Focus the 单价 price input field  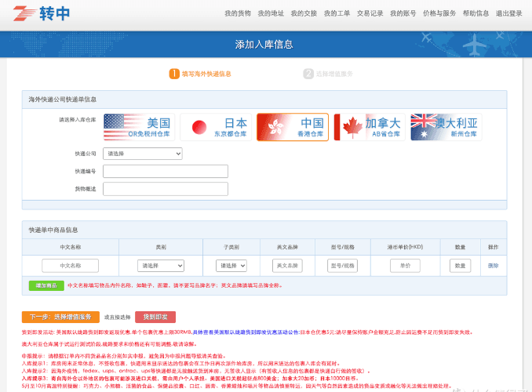(x=405, y=266)
